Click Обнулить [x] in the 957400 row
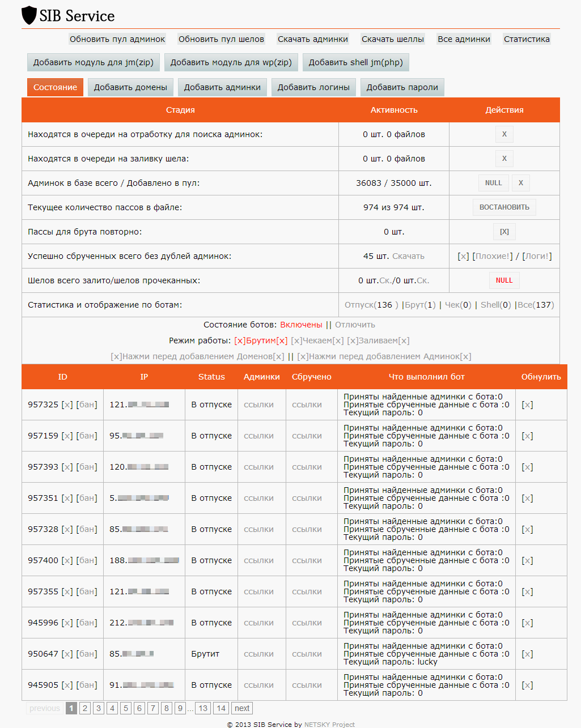This screenshot has width=581, height=728. pos(527,560)
